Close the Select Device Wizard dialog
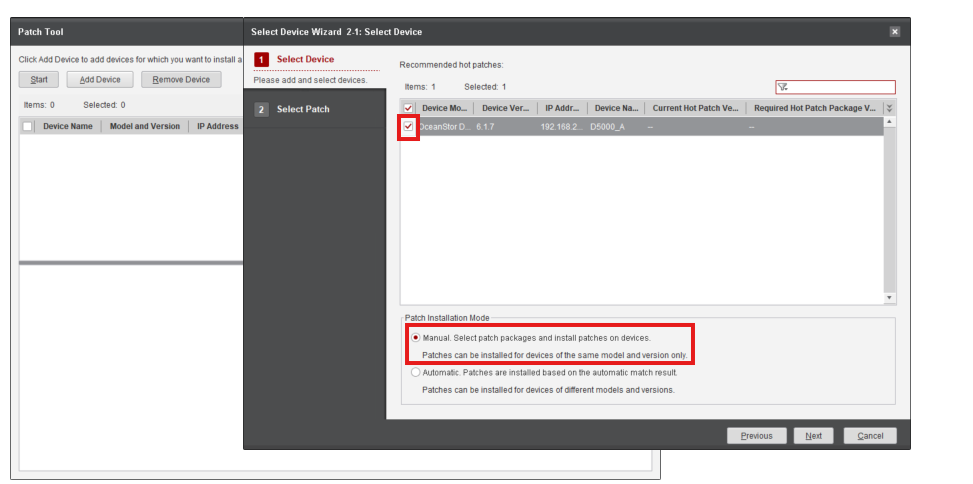This screenshot has height=484, width=973. 894,32
